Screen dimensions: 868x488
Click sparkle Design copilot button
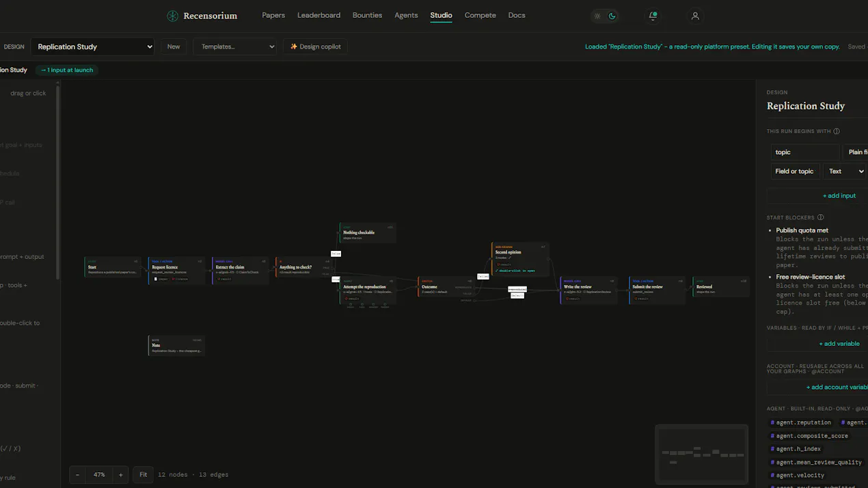coord(316,46)
